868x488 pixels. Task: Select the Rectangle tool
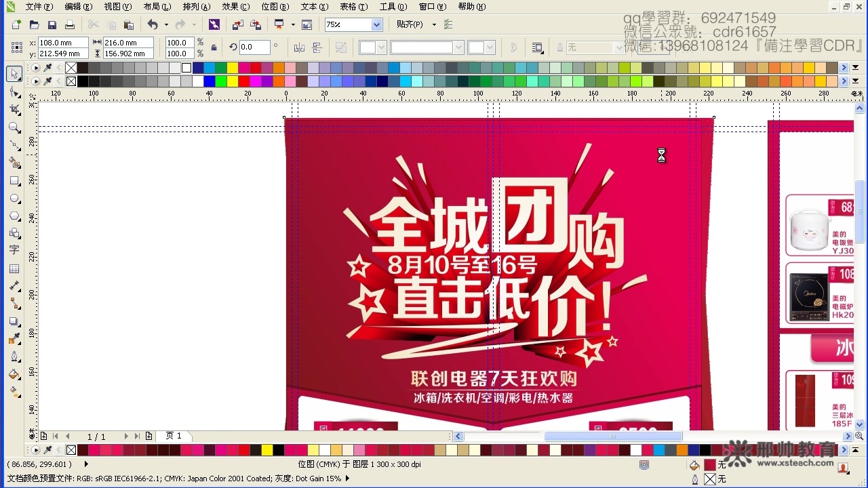click(x=14, y=180)
